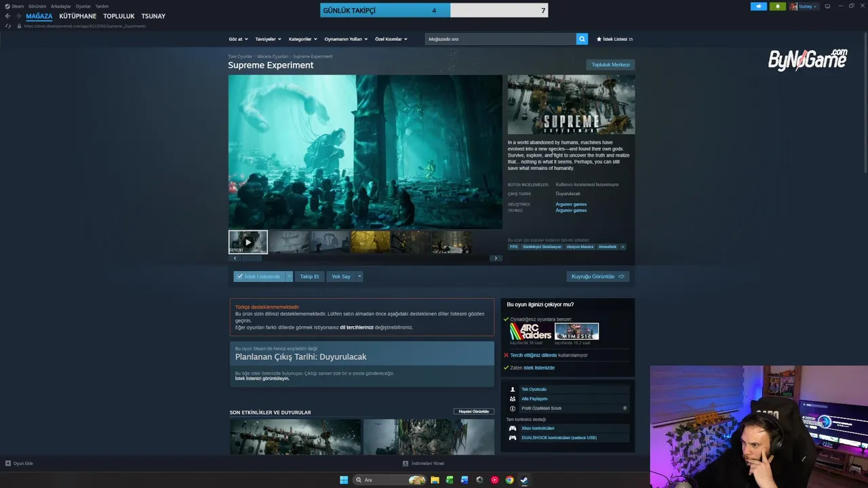The height and width of the screenshot is (488, 868).
Task: Click the Steam logo menu icon
Action: [x=7, y=6]
